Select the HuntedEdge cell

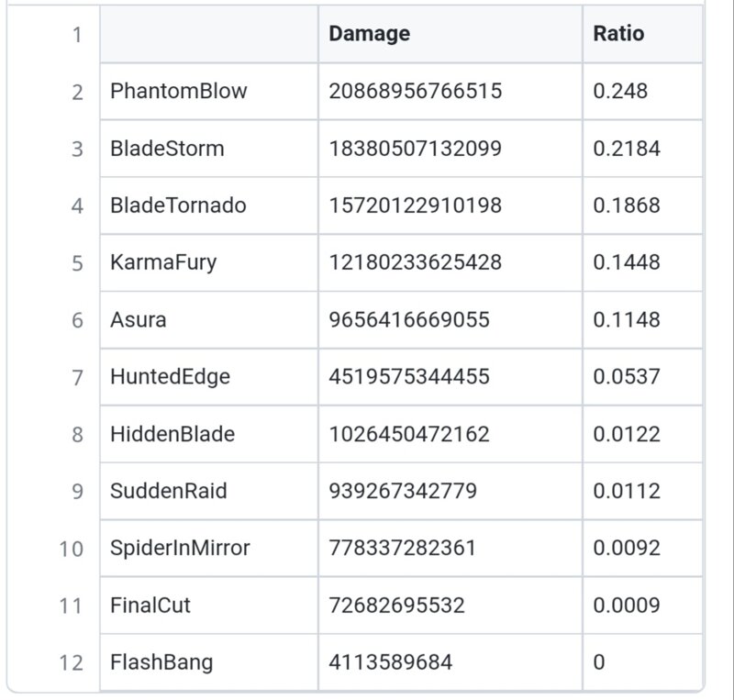[209, 377]
